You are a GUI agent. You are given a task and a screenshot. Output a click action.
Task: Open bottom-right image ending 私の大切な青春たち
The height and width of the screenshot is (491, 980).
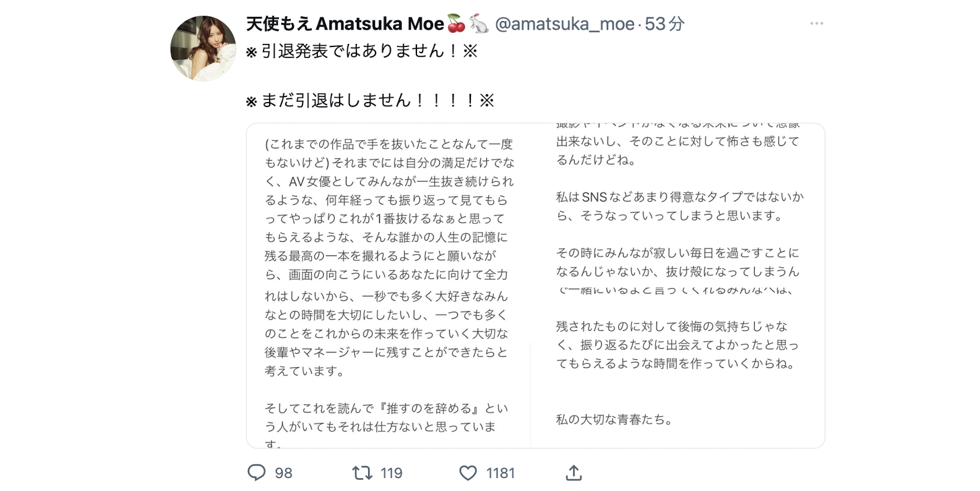[678, 371]
